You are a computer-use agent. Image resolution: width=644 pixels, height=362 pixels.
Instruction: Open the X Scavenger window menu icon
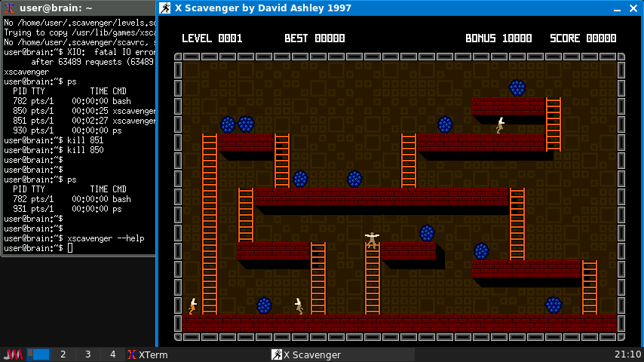pyautogui.click(x=165, y=8)
